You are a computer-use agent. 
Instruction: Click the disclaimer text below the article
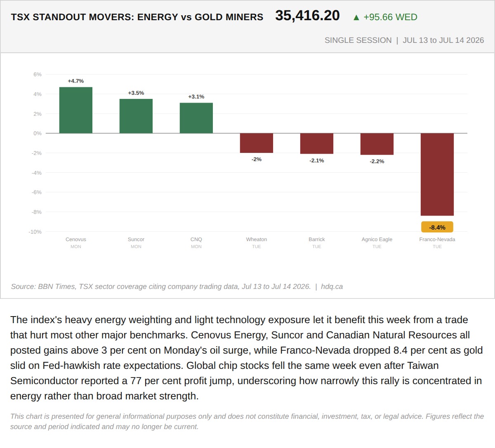tap(247, 421)
